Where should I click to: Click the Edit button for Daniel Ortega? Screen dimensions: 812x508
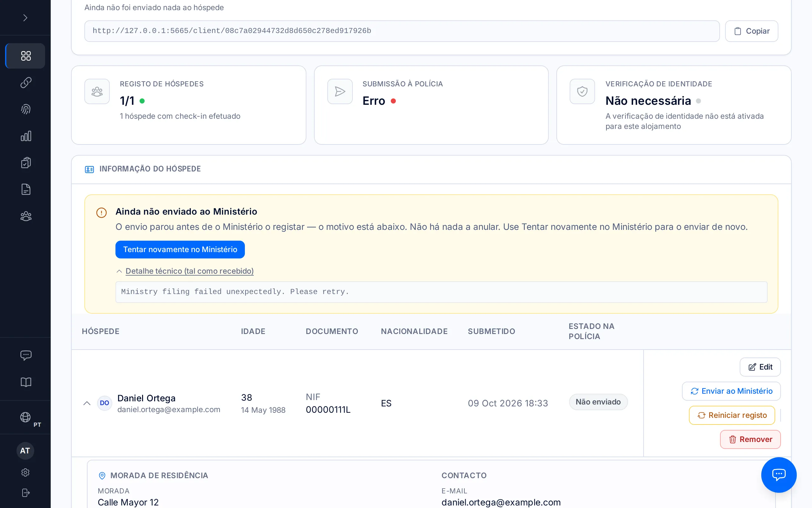[x=760, y=367]
